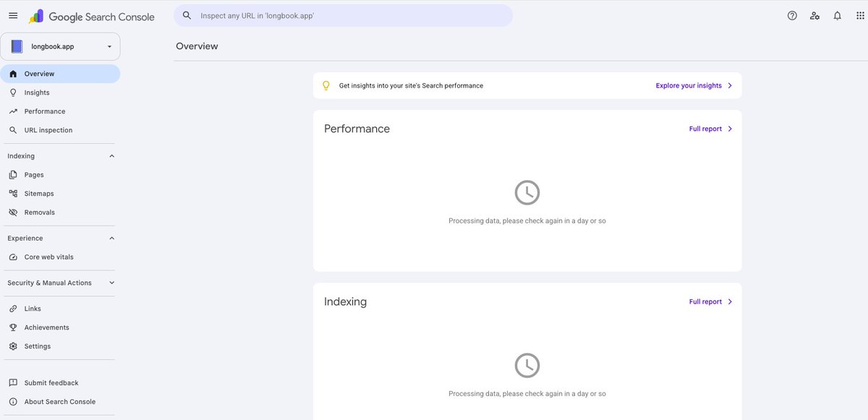
Task: Click the Insights lightbulb icon in sidebar
Action: 13,93
